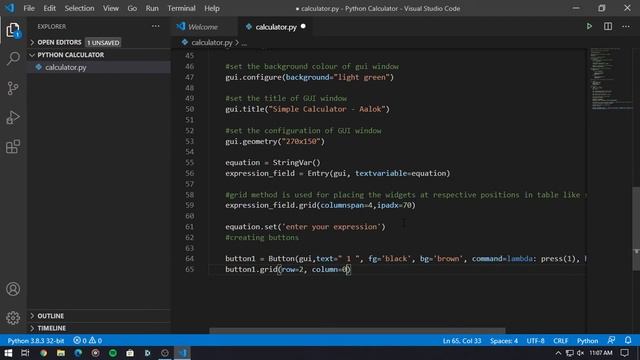The image size is (640, 360).
Task: Open the Explorer view in activity bar
Action: coord(13,30)
